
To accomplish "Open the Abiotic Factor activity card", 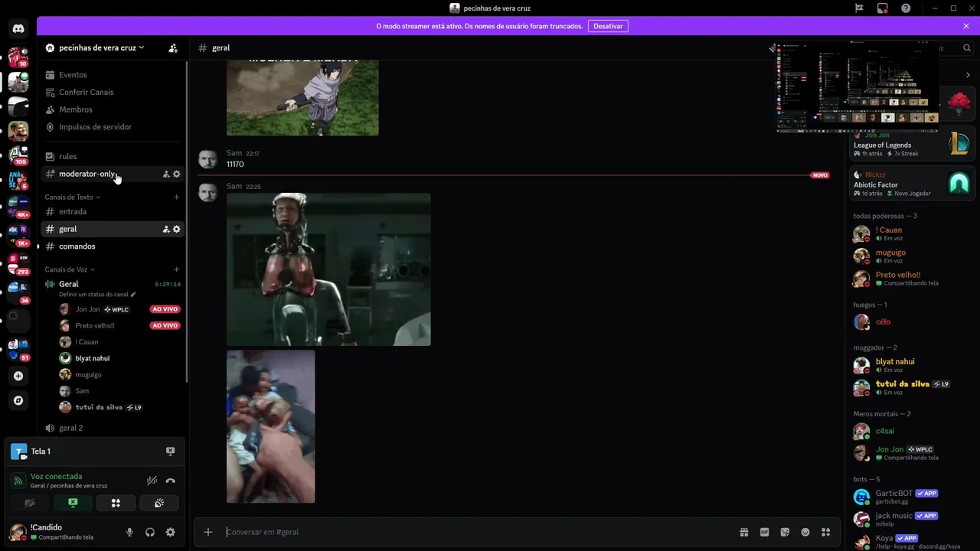I will coord(912,184).
